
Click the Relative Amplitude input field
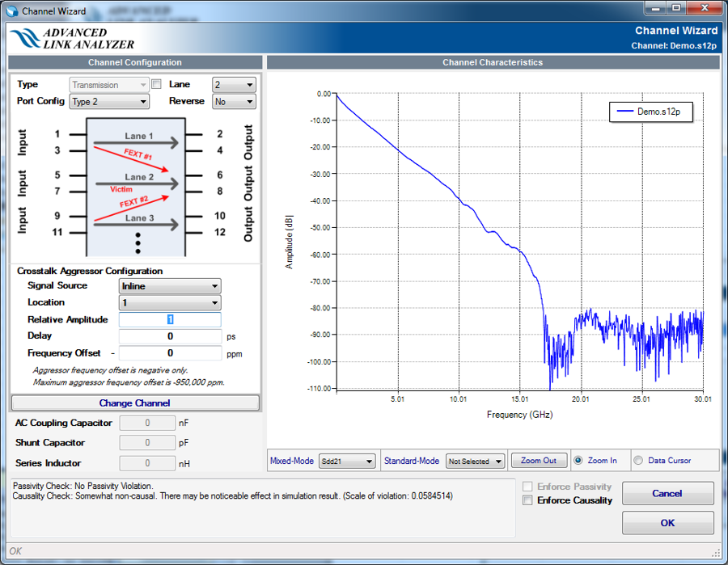170,320
